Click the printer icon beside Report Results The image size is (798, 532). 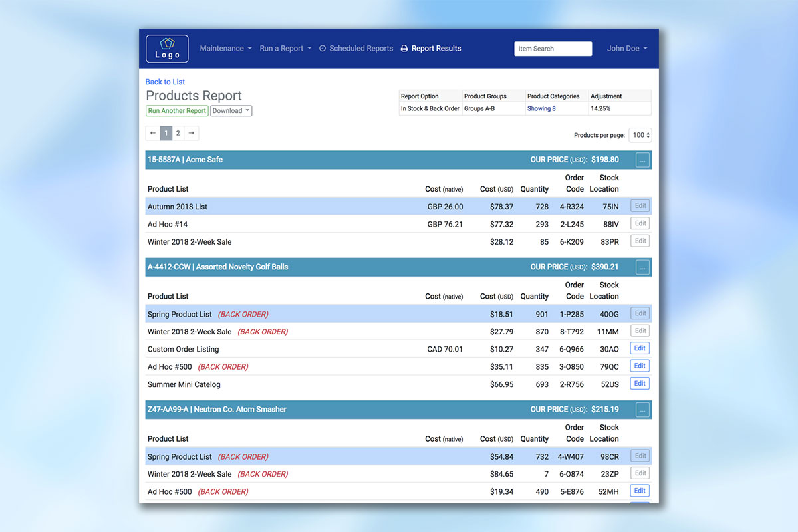[x=404, y=49]
